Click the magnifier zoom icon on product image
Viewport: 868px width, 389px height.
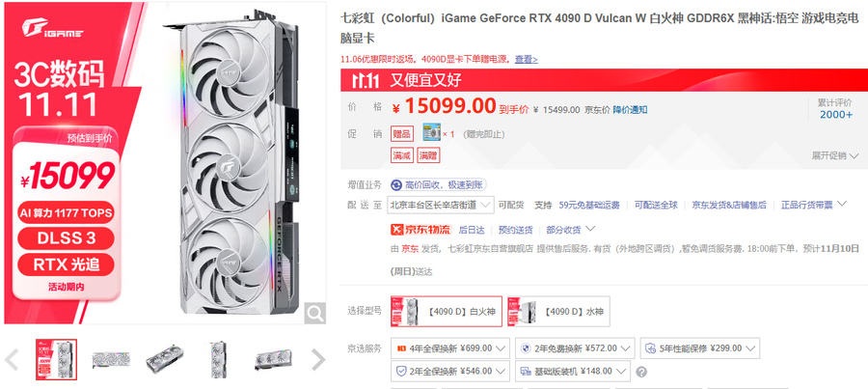315,314
